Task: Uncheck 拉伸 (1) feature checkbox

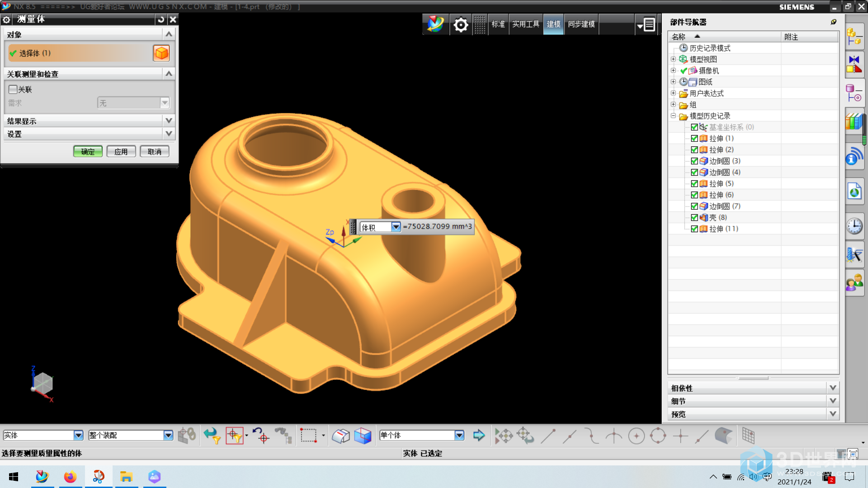Action: coord(694,139)
